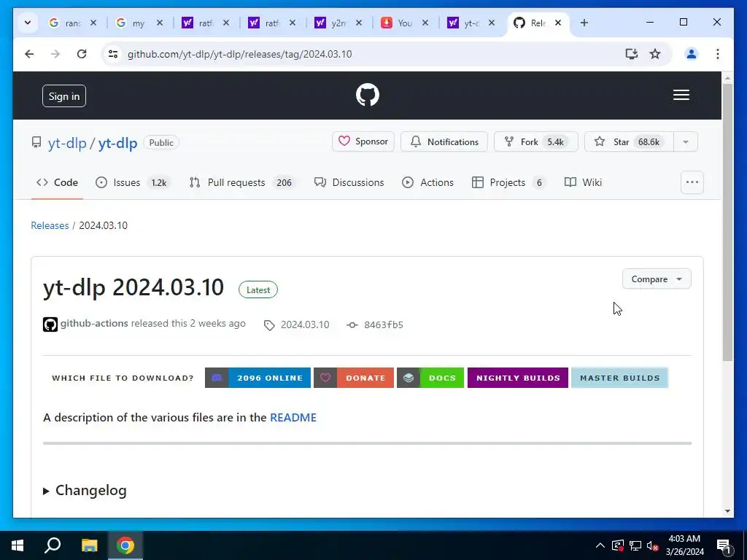Open the Chrome profile icon
This screenshot has width=747, height=560.
click(692, 54)
